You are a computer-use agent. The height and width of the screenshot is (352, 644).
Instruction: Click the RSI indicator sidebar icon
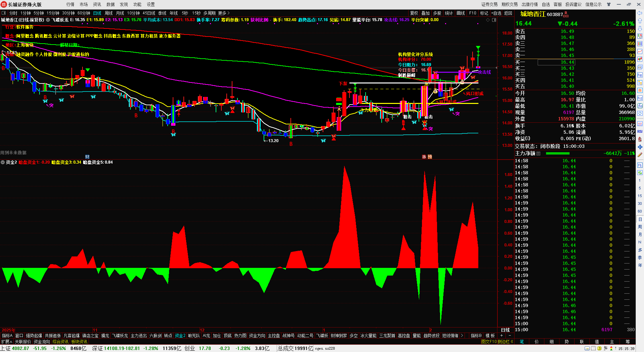640,131
